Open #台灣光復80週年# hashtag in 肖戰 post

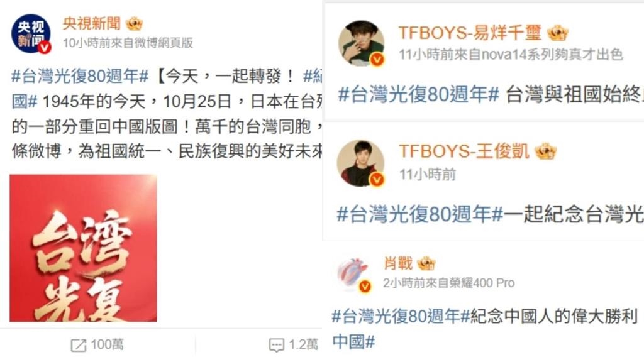click(401, 316)
